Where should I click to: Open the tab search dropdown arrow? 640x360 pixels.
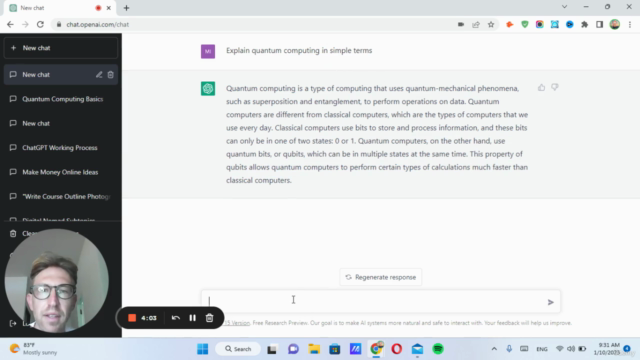click(x=564, y=7)
